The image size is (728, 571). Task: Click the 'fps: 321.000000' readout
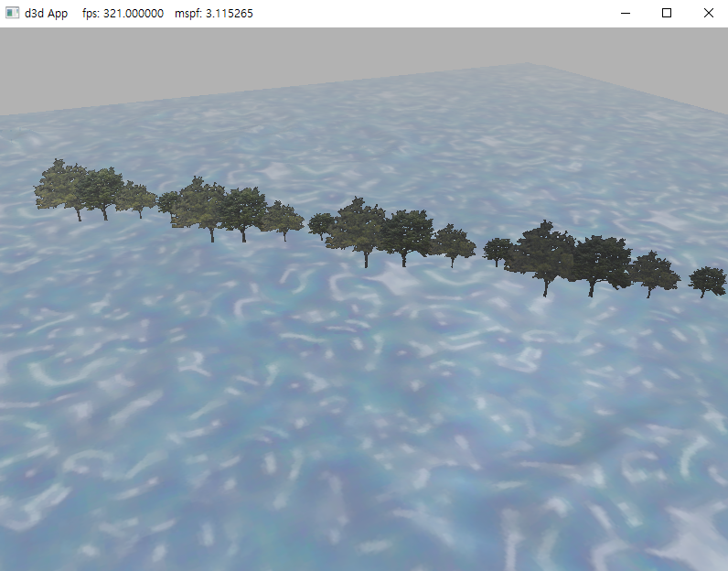123,14
